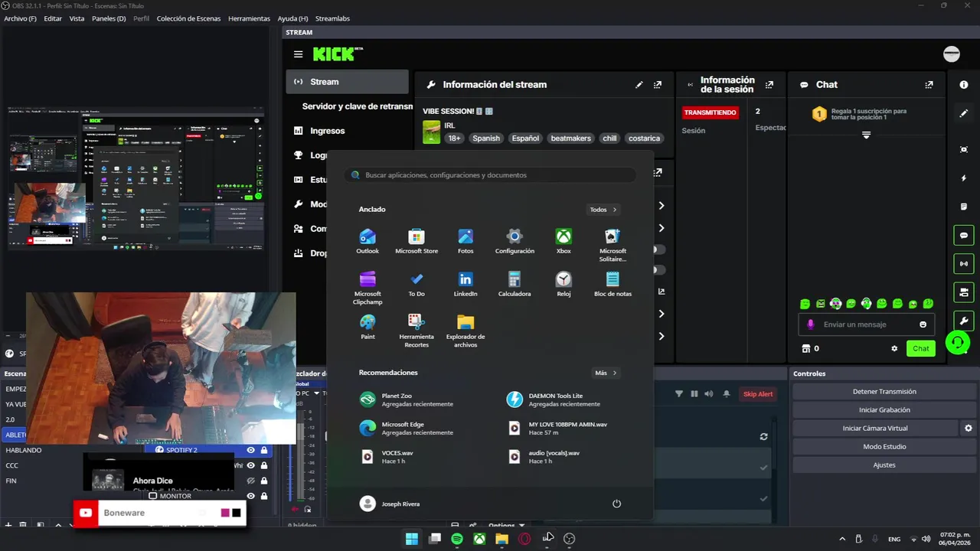This screenshot has width=980, height=551.
Task: Click the pencil edit icon in Kick sidebar
Action: (x=964, y=113)
